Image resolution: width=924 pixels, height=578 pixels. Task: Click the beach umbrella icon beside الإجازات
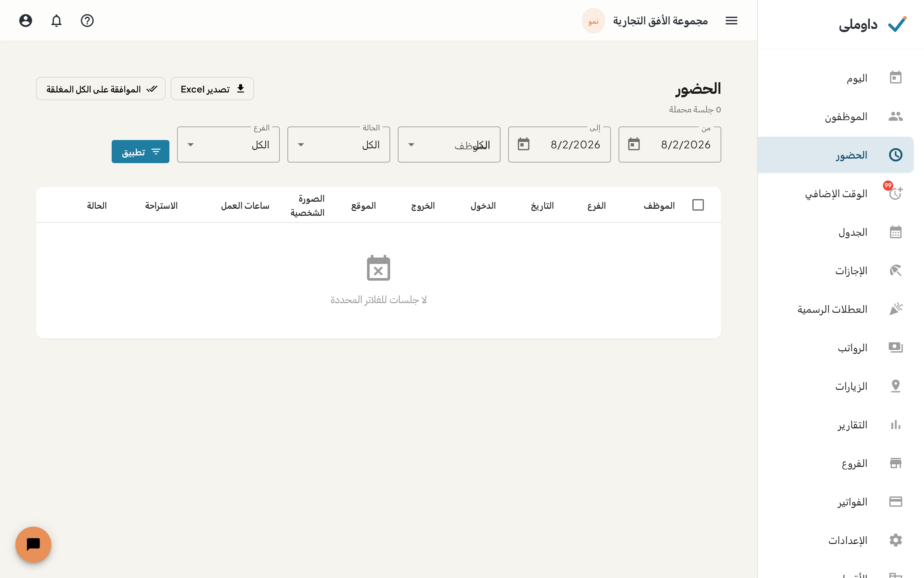point(895,271)
